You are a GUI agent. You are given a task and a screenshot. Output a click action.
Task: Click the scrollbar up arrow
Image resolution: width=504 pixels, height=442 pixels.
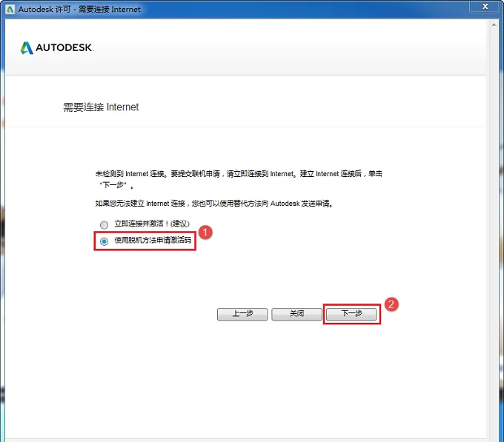[x=494, y=24]
